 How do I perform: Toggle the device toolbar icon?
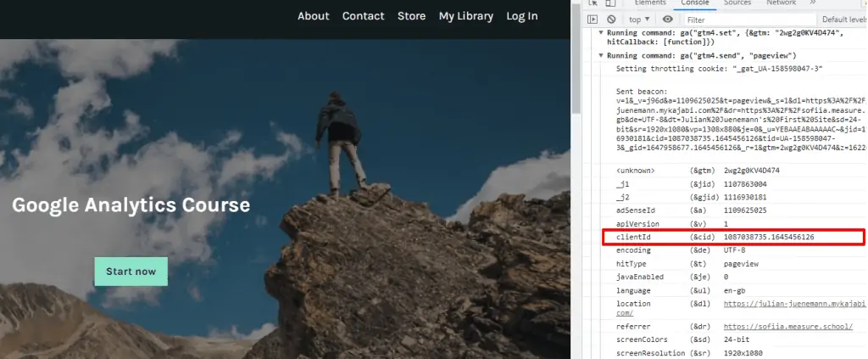tap(612, 3)
